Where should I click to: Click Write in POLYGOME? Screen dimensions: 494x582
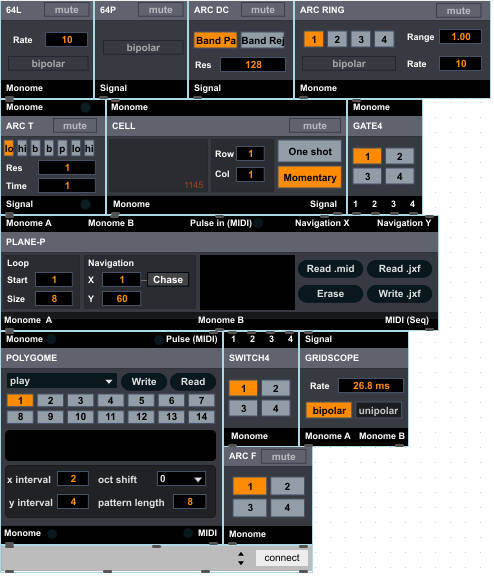point(144,382)
